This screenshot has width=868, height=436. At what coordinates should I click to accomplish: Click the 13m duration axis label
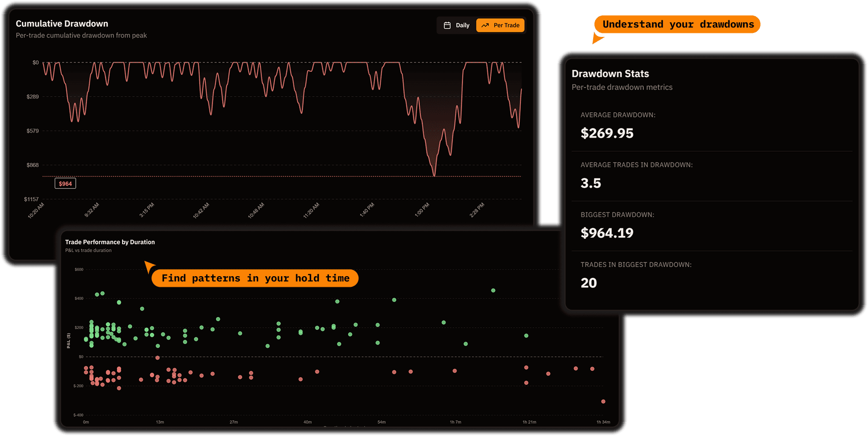pos(160,422)
